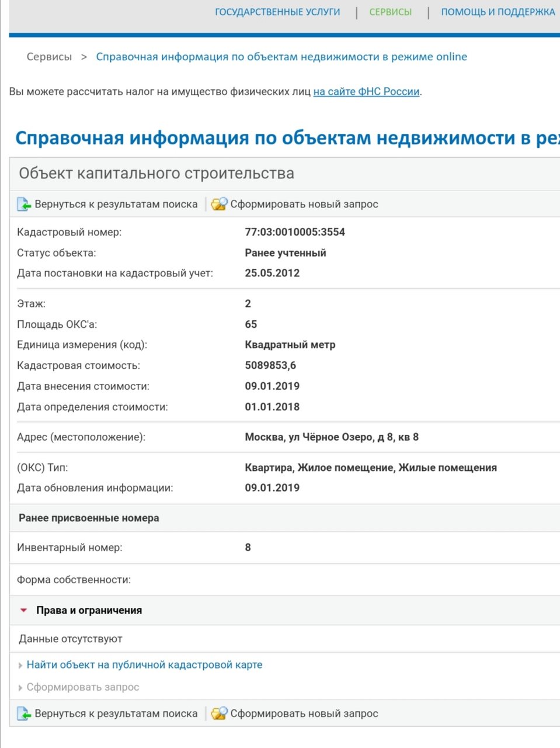This screenshot has width=560, height=748.
Task: Click top Вернуться к результатам поиска link
Action: tap(116, 205)
